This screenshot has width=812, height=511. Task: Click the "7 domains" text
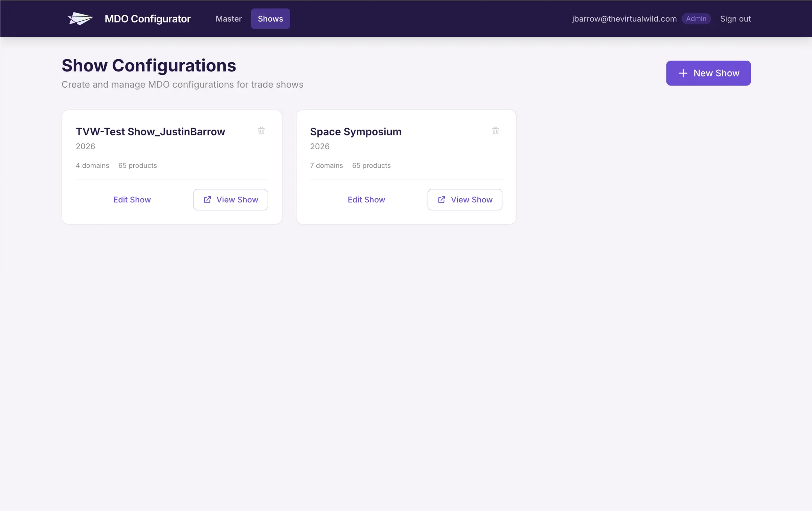click(x=326, y=165)
